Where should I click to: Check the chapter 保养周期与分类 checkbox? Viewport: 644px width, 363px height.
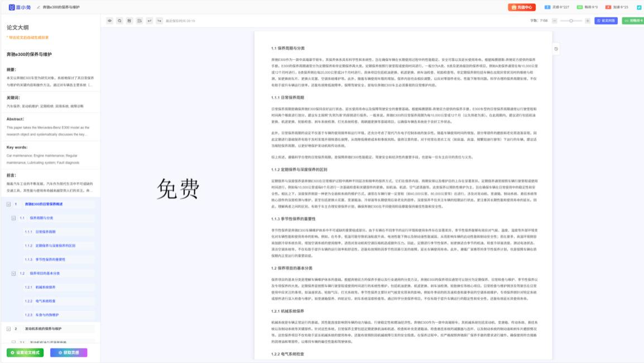tap(13, 218)
